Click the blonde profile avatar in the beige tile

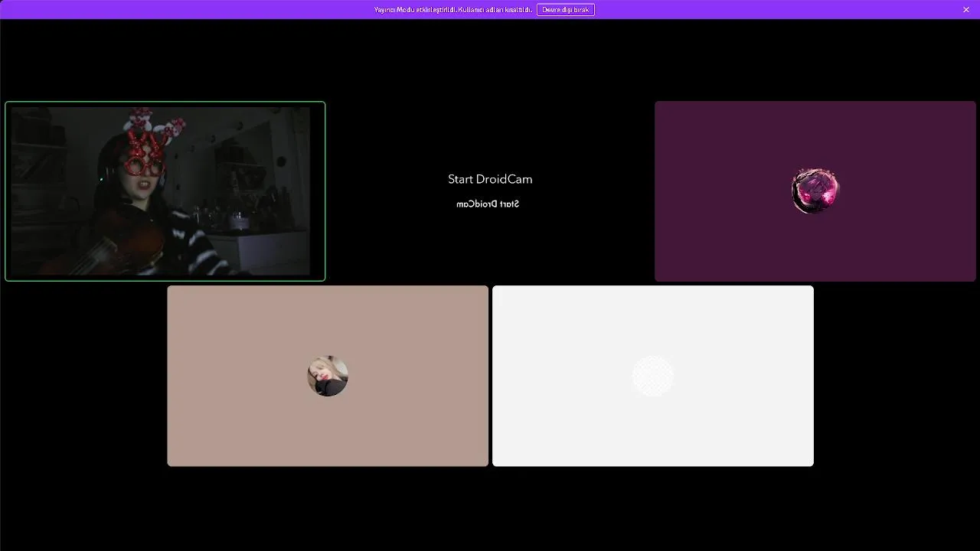coord(328,376)
